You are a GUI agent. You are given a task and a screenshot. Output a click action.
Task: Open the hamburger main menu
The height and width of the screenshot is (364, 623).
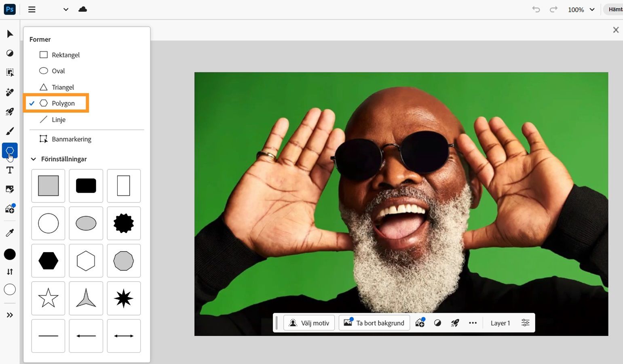pyautogui.click(x=31, y=9)
